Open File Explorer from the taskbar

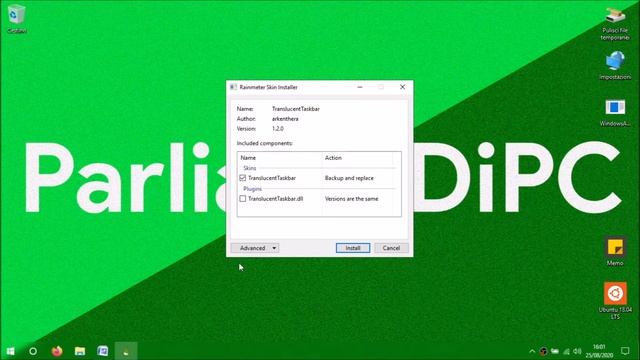pyautogui.click(x=80, y=351)
